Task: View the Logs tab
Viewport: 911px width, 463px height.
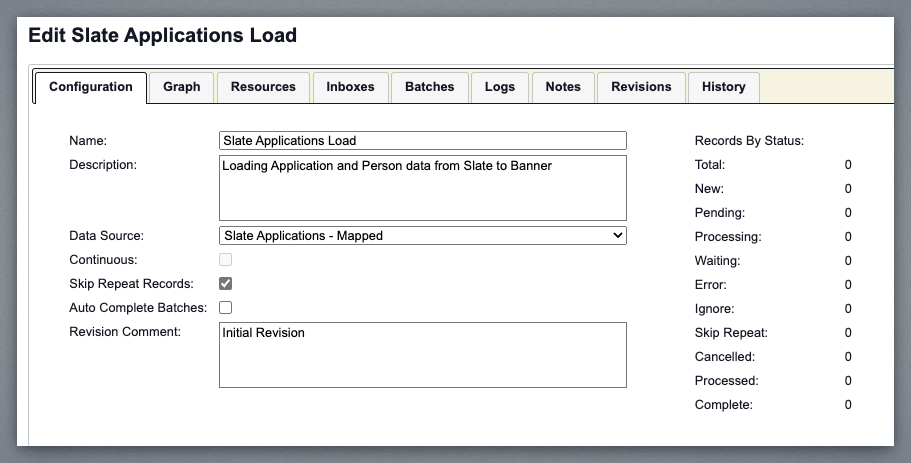Action: coord(500,87)
